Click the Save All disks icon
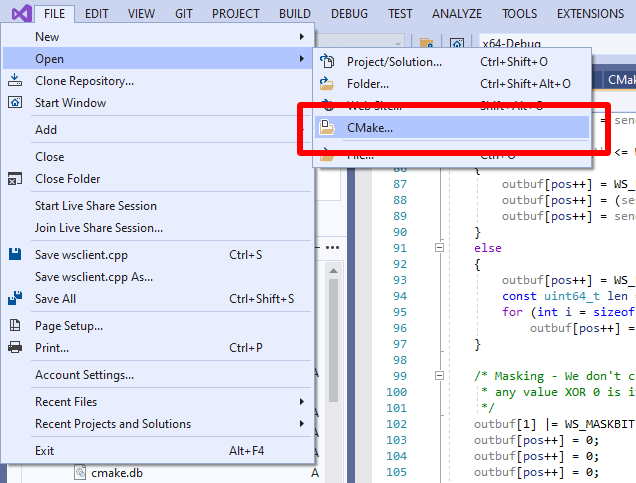The width and height of the screenshot is (636, 483). coord(15,299)
